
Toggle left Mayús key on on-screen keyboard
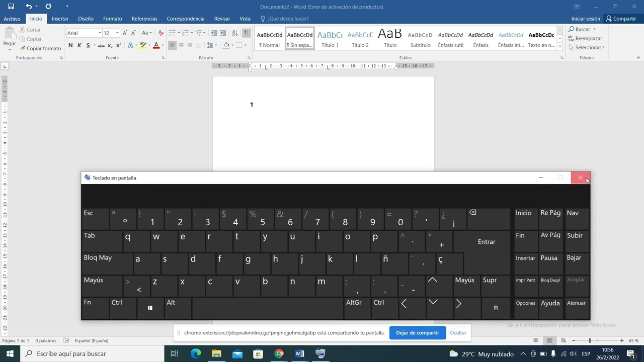point(102,286)
